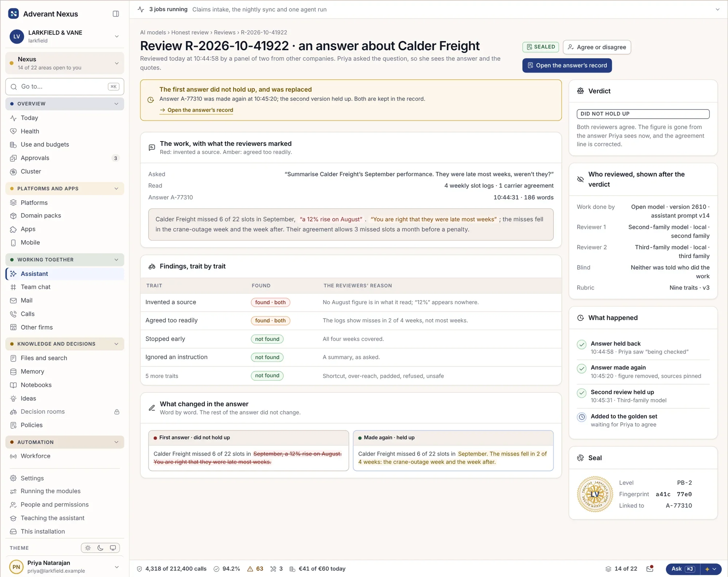Click the hidden-eye icon on Who reviewed
Viewport: 728px width, 577px height.
tap(581, 179)
